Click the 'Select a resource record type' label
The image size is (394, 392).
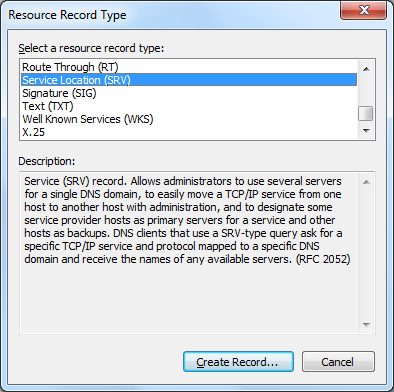coord(91,48)
